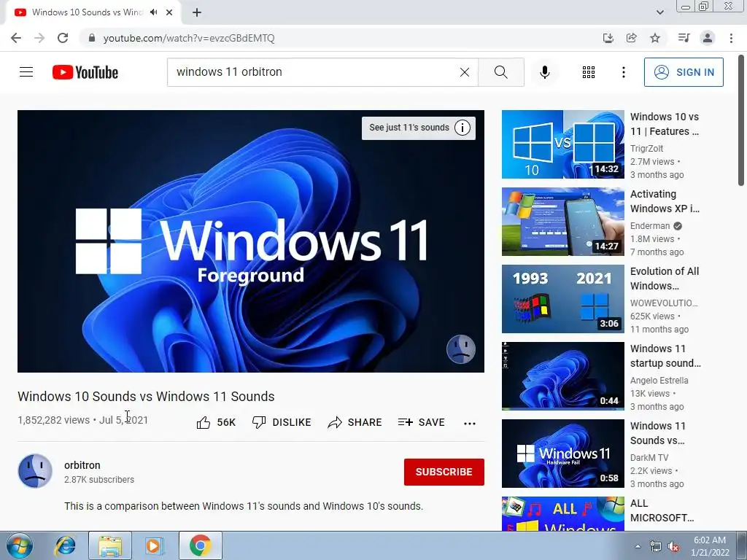Open DarkM TV Hardware Fail thumbnail
Image resolution: width=747 pixels, height=560 pixels.
(x=563, y=454)
